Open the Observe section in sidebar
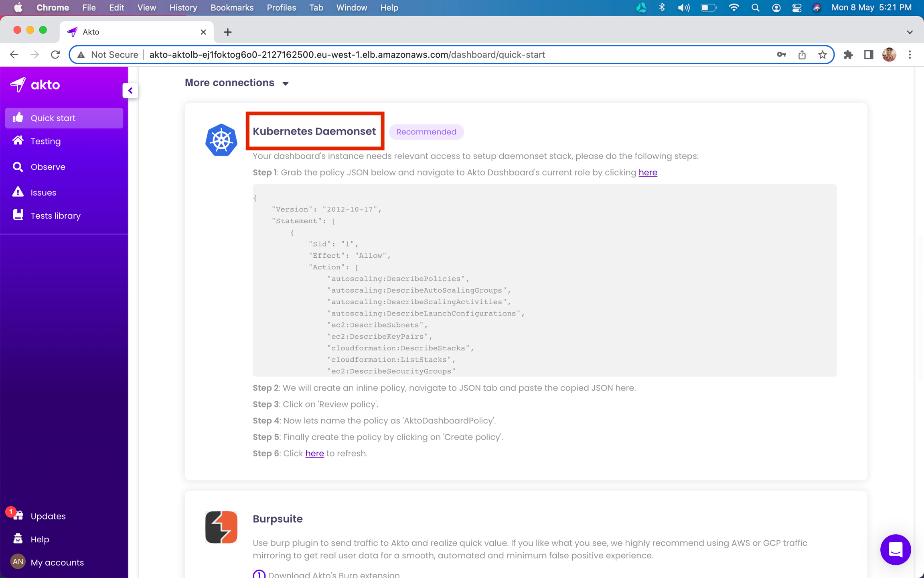The height and width of the screenshot is (578, 924). pyautogui.click(x=48, y=167)
